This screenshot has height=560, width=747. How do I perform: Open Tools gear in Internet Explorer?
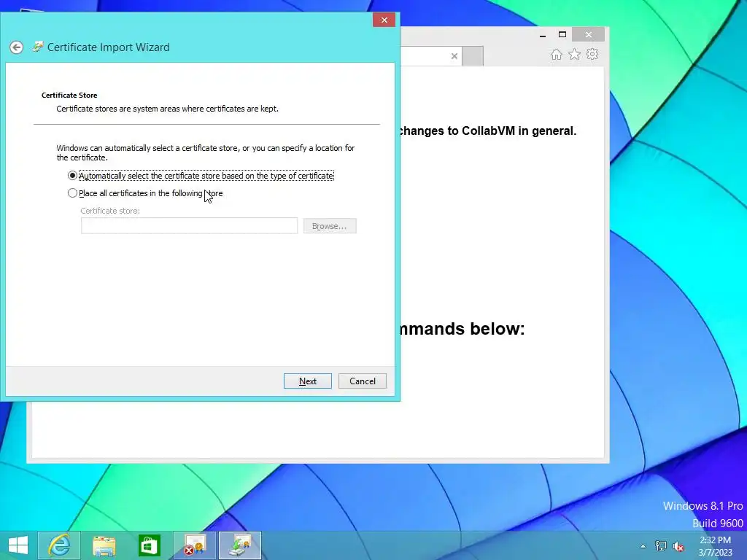coord(592,54)
